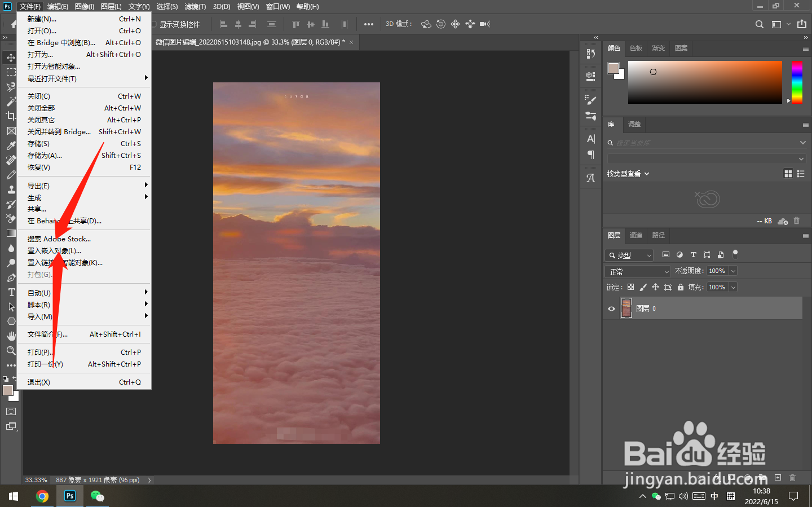Toggle lock transparent pixels
Viewport: 812px width, 507px height.
click(x=630, y=287)
